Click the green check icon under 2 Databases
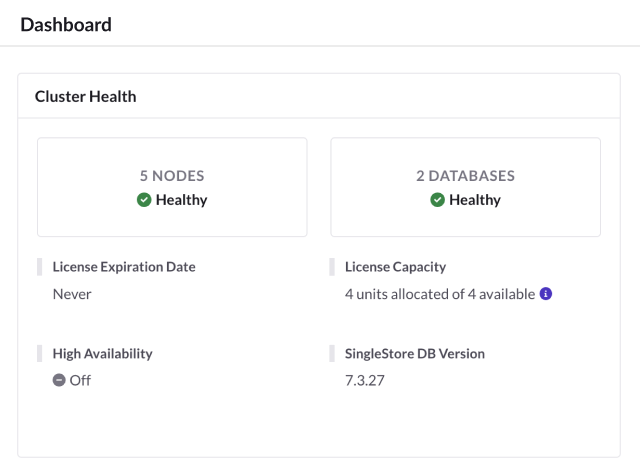Screen dimensions: 640x476 point(438,200)
